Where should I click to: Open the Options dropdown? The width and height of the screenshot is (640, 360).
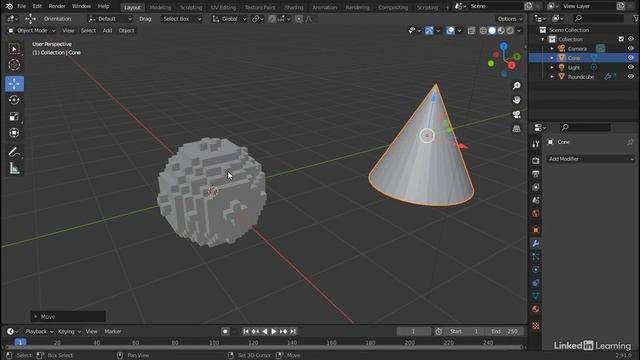click(510, 19)
